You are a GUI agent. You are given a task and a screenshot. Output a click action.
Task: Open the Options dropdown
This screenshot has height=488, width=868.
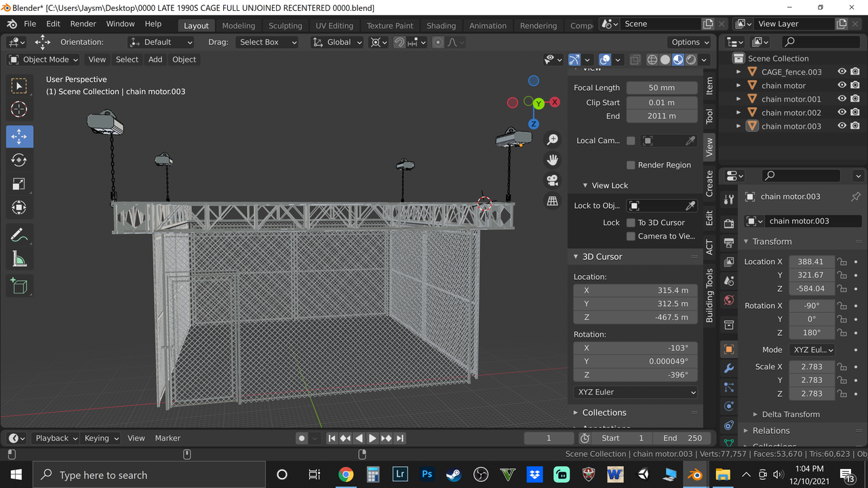(x=690, y=42)
